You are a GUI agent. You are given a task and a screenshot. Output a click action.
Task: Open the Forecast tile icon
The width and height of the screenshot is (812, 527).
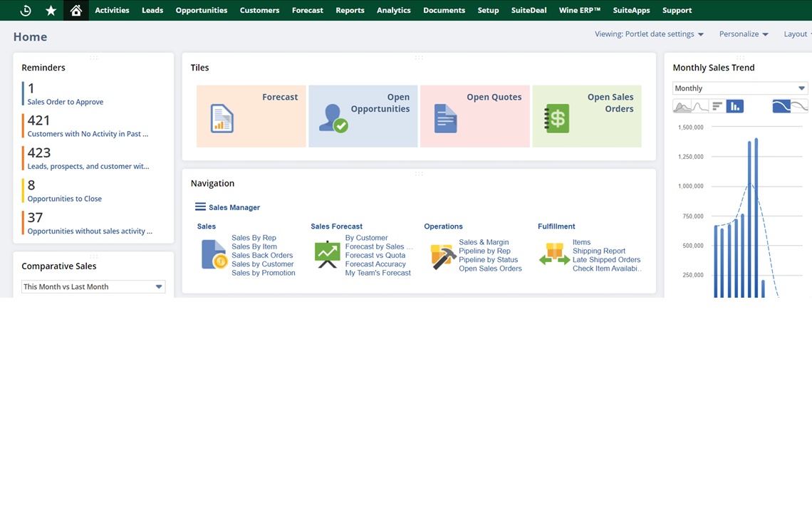(x=222, y=118)
